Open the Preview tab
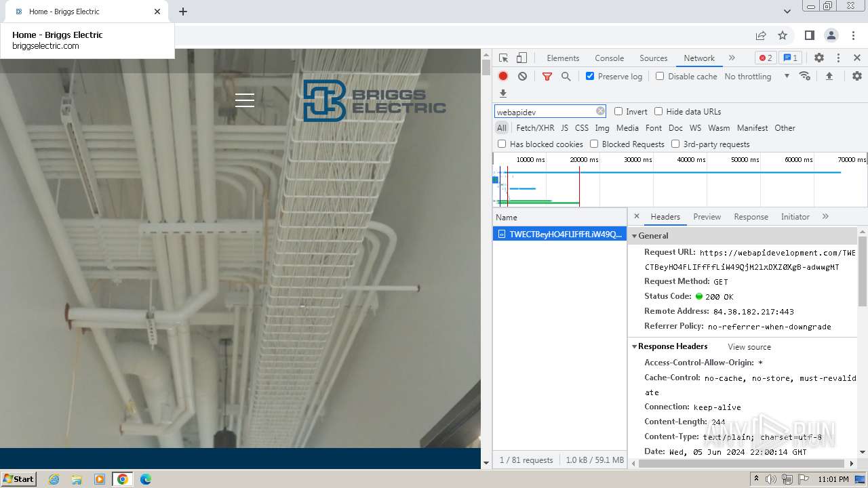The width and height of the screenshot is (868, 488). [707, 217]
